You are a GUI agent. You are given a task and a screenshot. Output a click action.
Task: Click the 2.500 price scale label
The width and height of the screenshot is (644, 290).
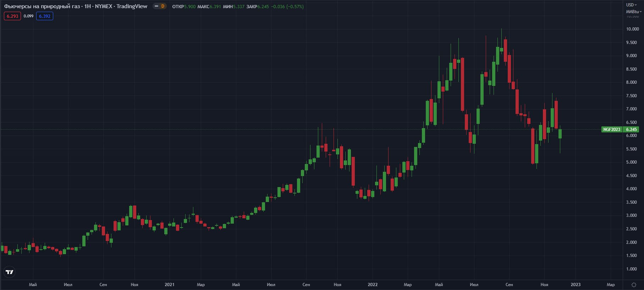[x=632, y=229]
